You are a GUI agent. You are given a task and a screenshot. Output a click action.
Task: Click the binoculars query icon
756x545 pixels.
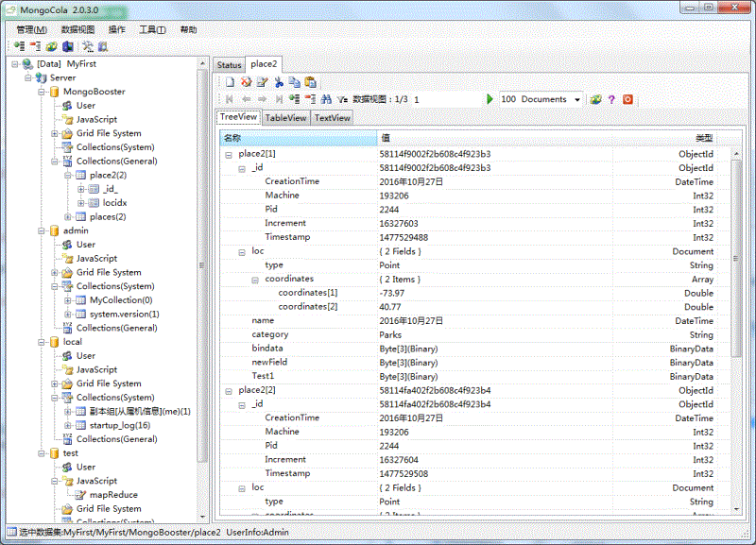point(326,99)
